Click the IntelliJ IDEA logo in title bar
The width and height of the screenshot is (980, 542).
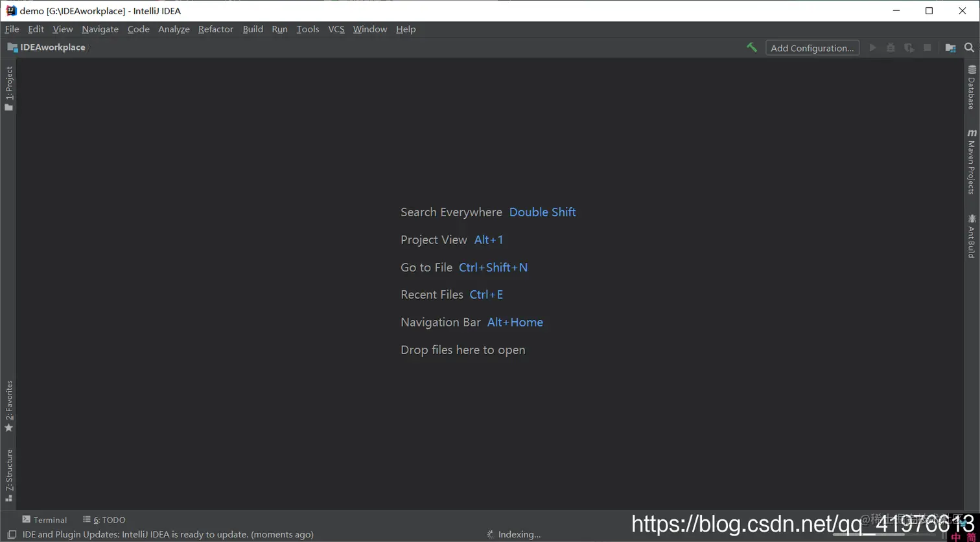coord(11,10)
